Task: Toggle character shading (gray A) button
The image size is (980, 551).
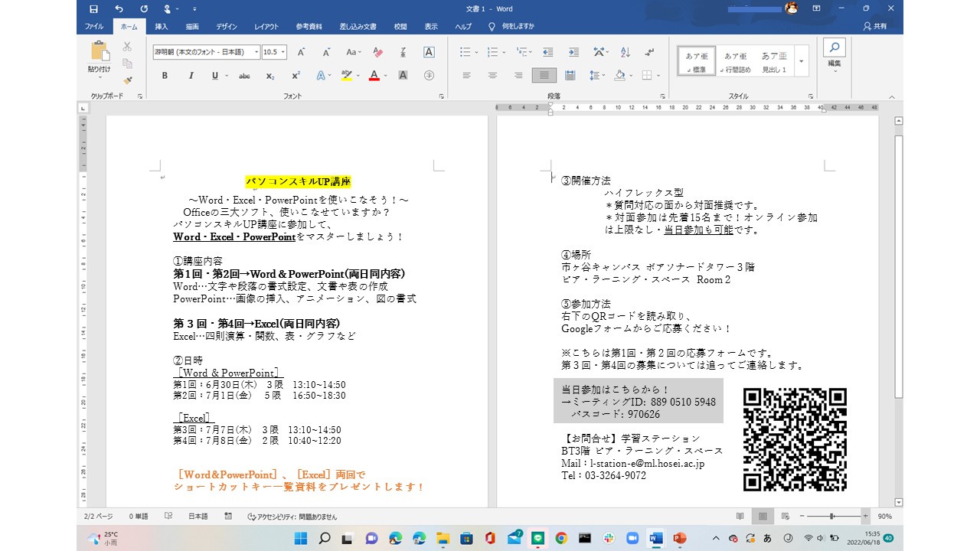Action: 403,76
